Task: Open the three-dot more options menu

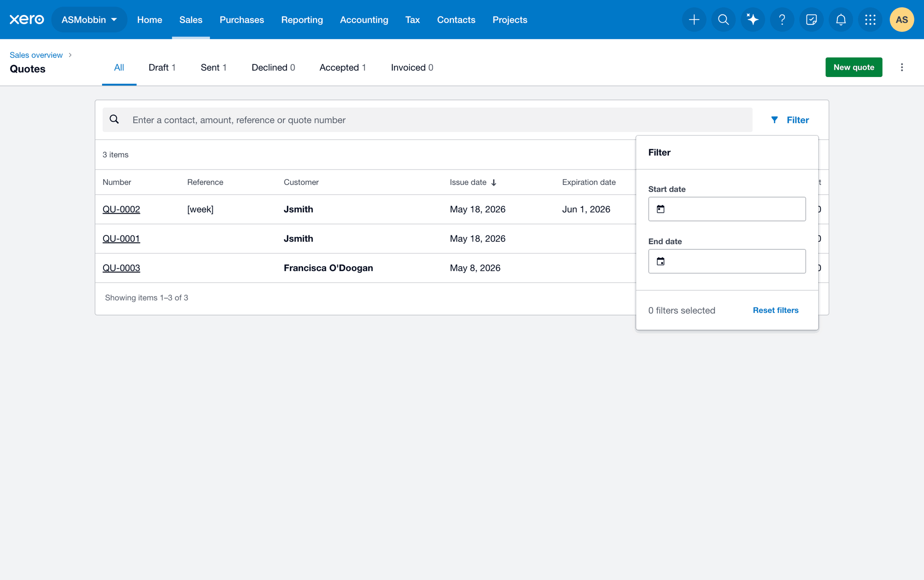Action: [x=902, y=67]
